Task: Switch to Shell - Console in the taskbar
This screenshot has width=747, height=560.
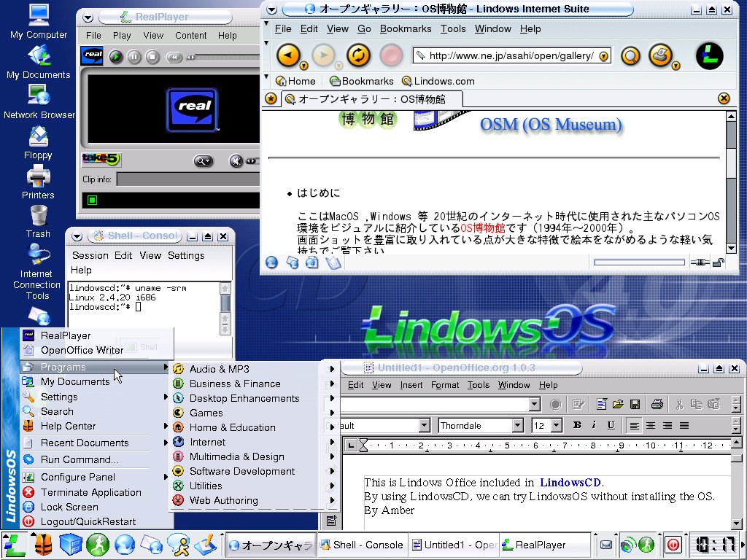Action: click(362, 545)
